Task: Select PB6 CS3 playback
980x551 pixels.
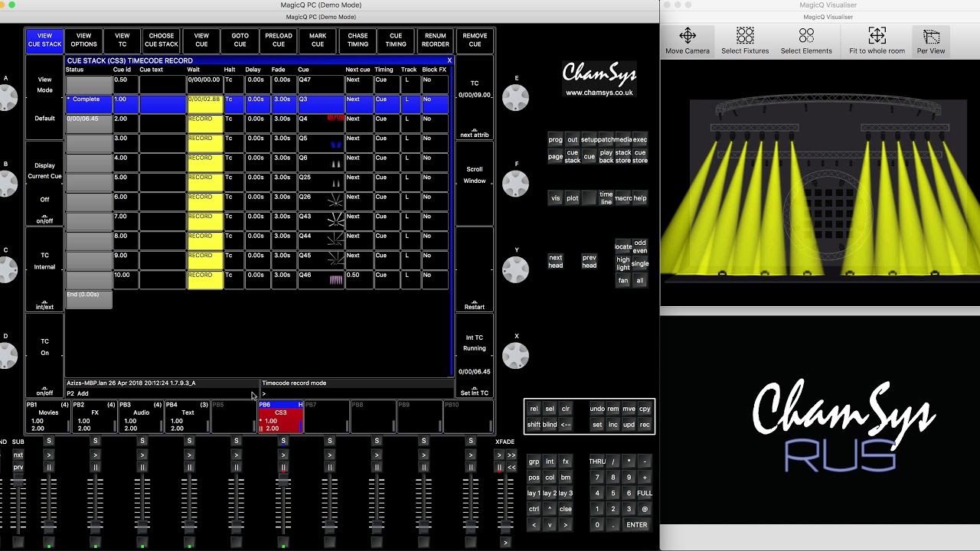Action: click(280, 416)
